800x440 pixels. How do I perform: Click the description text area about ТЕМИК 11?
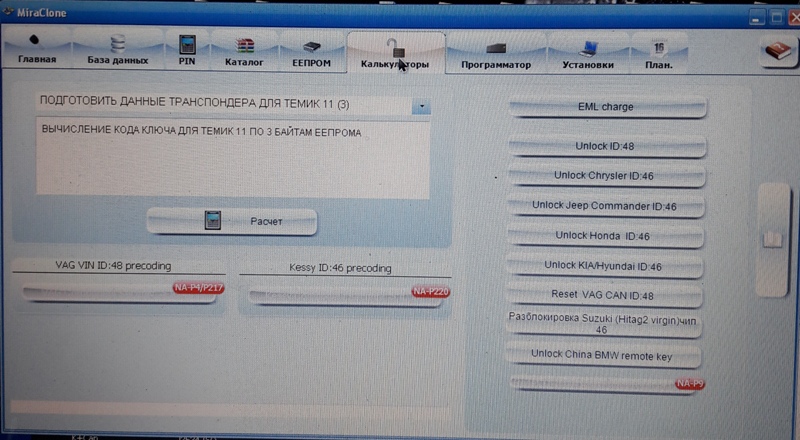233,158
